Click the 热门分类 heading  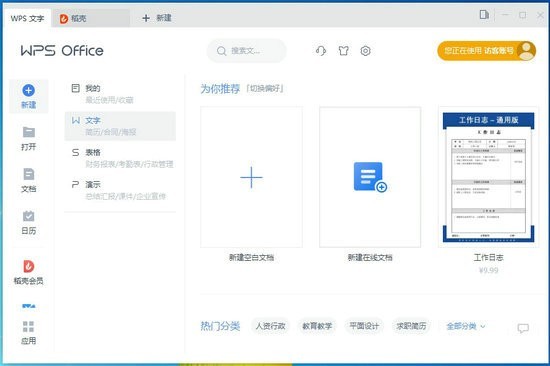[x=220, y=326]
